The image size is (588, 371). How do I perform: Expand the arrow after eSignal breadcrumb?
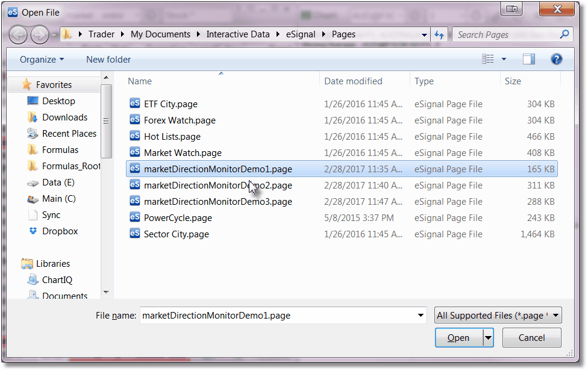pyautogui.click(x=324, y=34)
